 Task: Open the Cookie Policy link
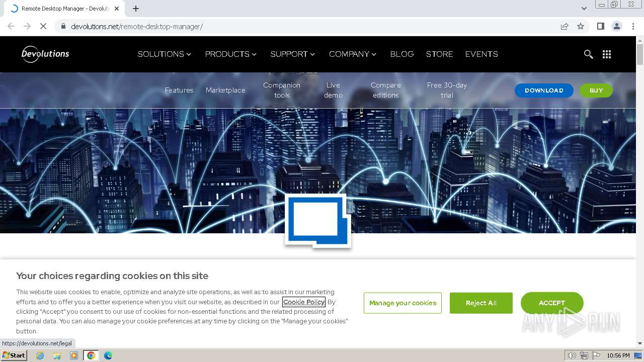click(304, 302)
